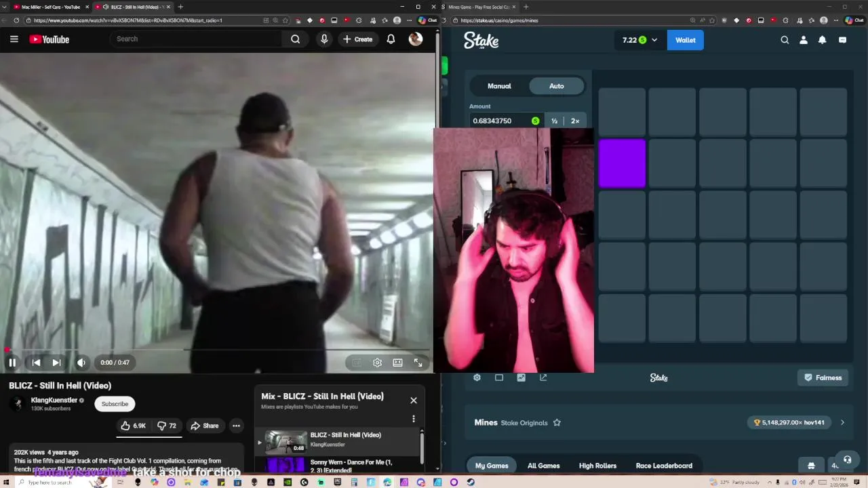Play 'BLICZ - Still In Hell (Video)' playlist thumbnail
The image size is (868, 488).
(285, 441)
